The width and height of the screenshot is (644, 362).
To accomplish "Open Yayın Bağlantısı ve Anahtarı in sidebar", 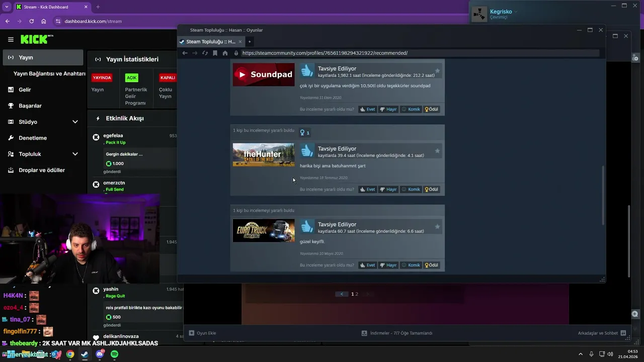I will click(x=49, y=73).
